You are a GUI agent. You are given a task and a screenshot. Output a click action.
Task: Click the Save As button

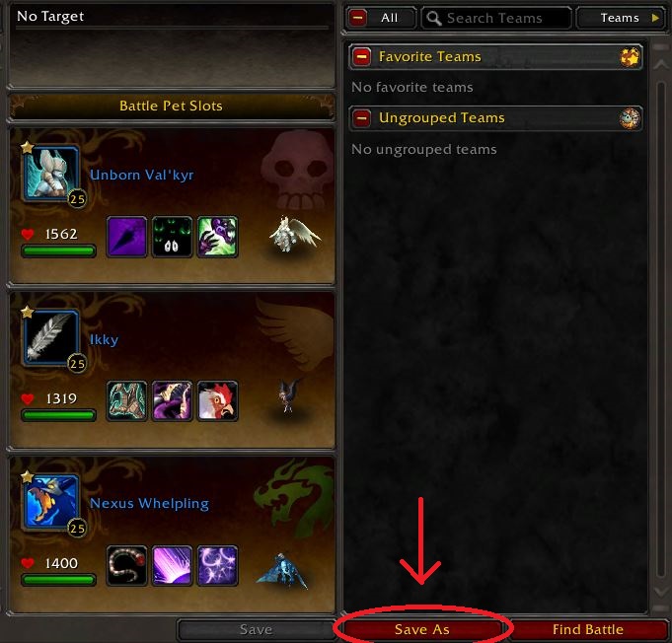coord(422,629)
